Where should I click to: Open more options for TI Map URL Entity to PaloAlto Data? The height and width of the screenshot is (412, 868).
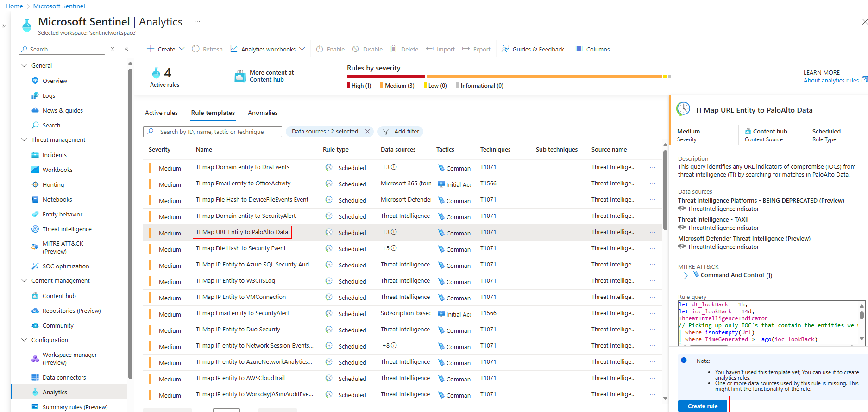(x=653, y=232)
